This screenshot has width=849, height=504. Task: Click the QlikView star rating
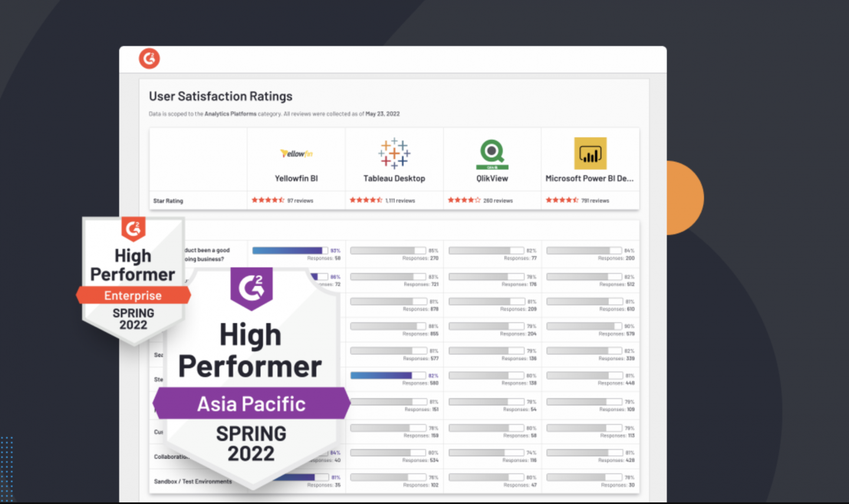pyautogui.click(x=464, y=200)
